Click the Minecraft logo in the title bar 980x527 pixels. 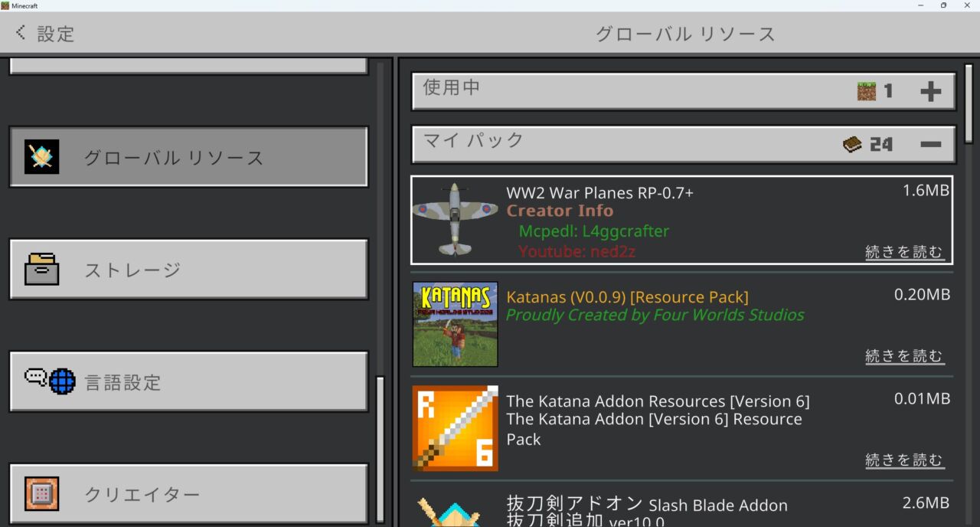(x=6, y=5)
